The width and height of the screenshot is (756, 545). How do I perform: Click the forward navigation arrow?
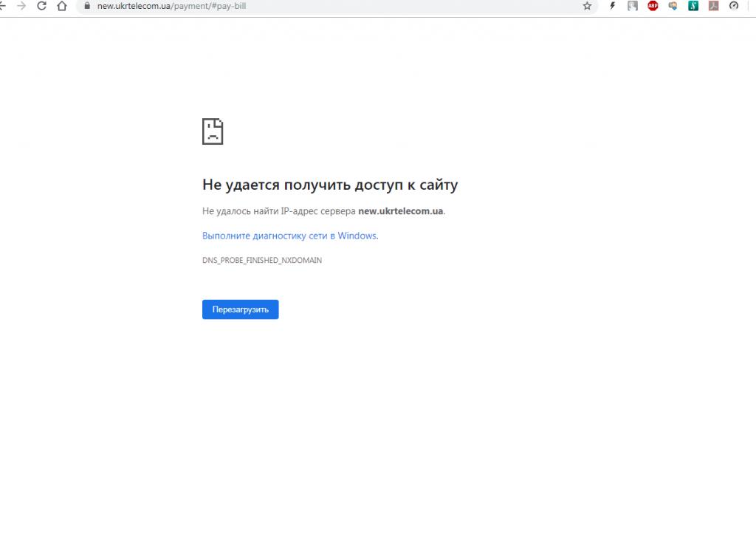click(21, 6)
